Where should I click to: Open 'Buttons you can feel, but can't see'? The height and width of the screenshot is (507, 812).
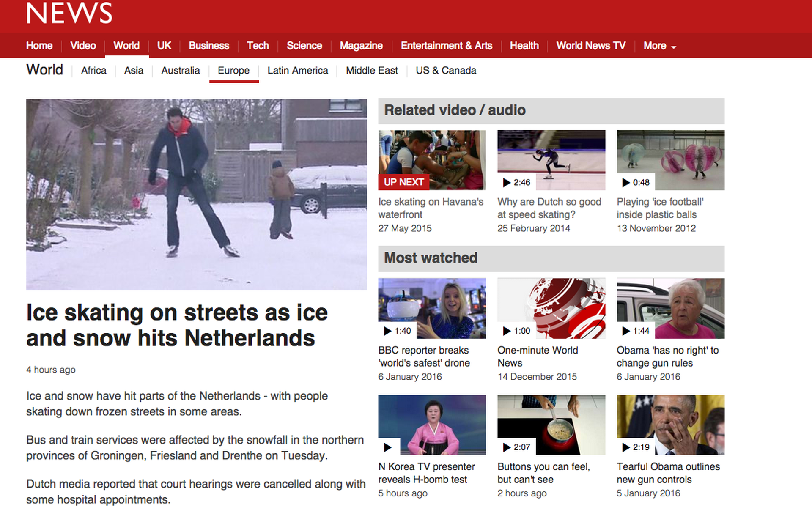[x=544, y=473]
